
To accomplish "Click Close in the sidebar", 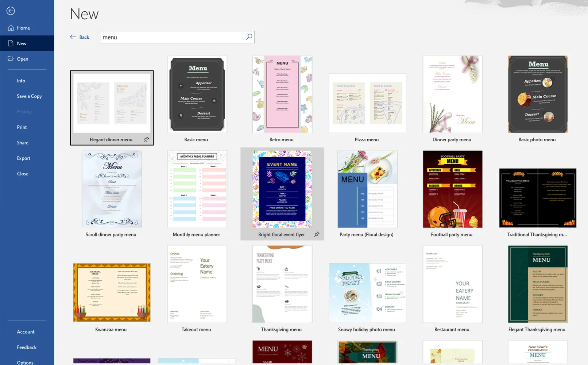I will (23, 174).
